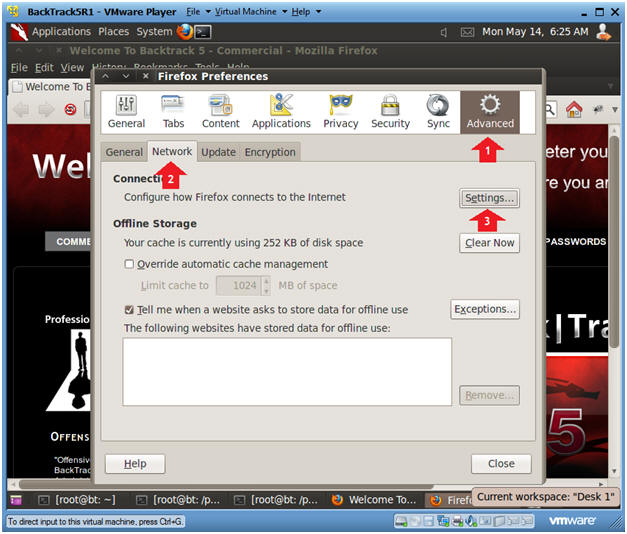627x534 pixels.
Task: Switch to the Encryption sub-tab
Action: pyautogui.click(x=270, y=152)
